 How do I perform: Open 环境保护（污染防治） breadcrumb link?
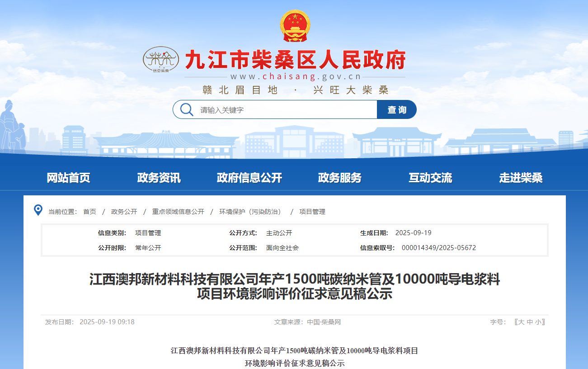click(x=250, y=212)
